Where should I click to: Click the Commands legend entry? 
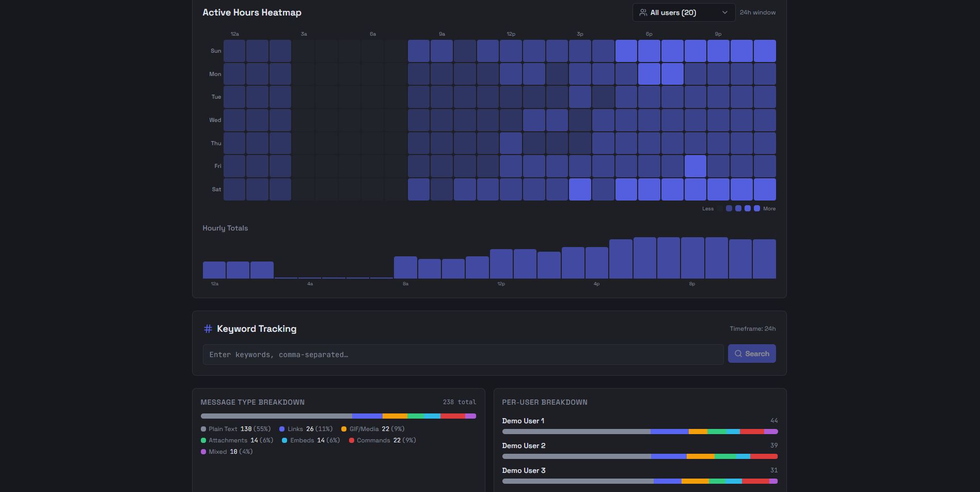[383, 440]
